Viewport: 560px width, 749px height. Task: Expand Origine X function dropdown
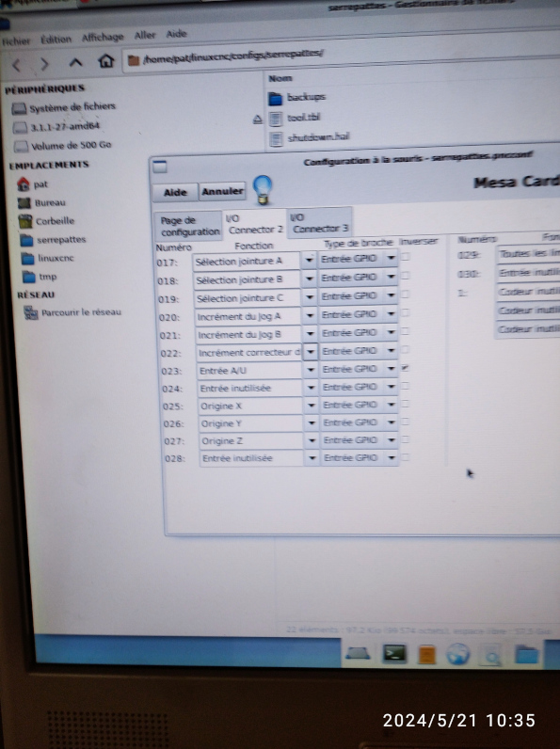[x=311, y=405]
